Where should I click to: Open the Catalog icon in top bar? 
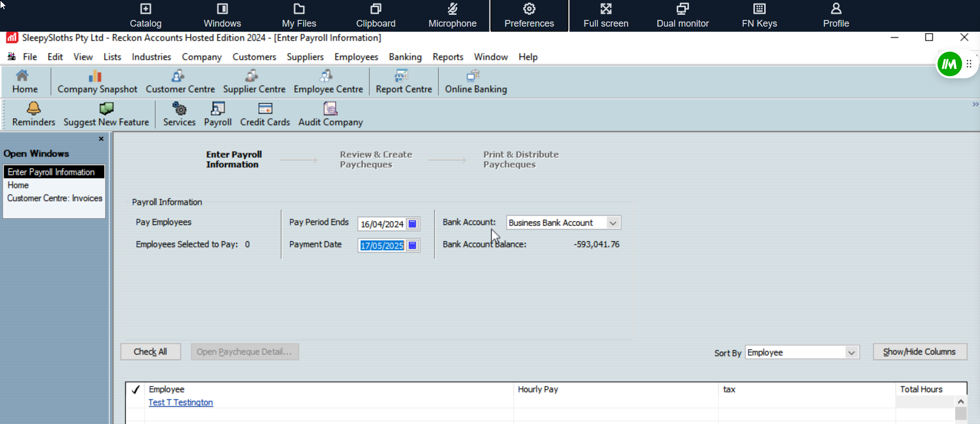145,16
